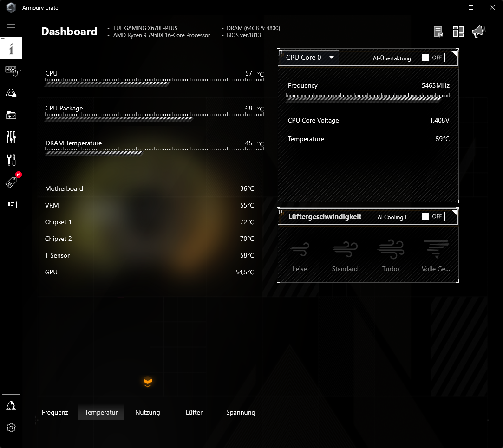Image resolution: width=503 pixels, height=448 pixels.
Task: Click the T Sensor 58°C row
Action: click(x=150, y=255)
